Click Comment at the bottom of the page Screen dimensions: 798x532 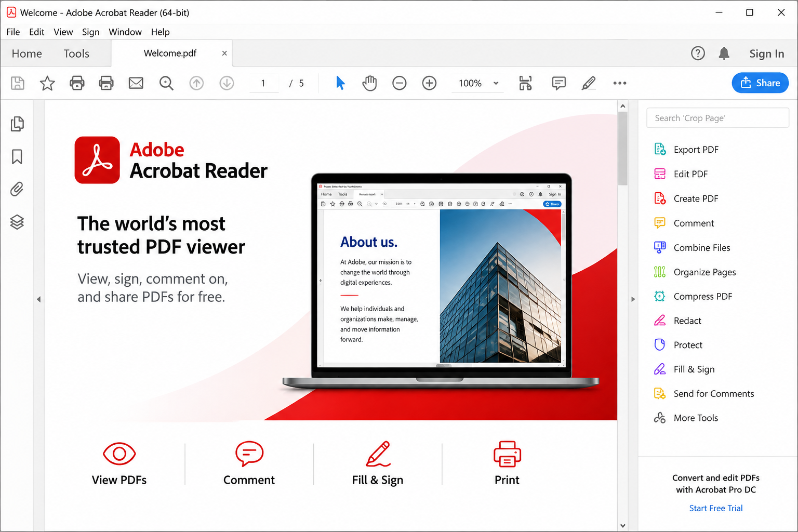[249, 464]
